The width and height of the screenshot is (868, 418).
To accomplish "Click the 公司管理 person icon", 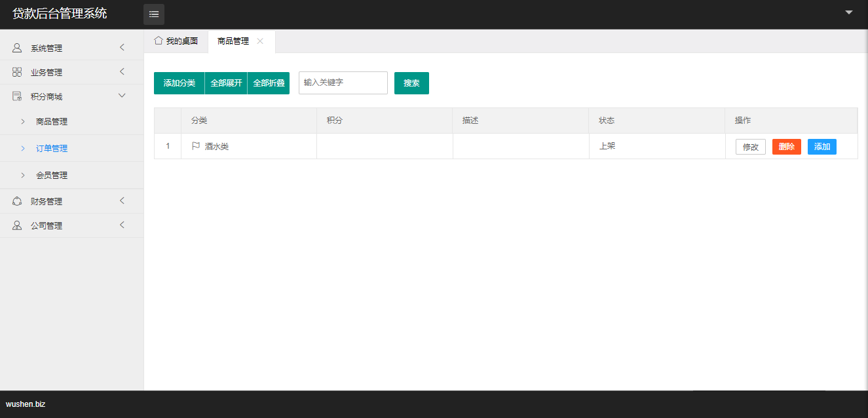I will pos(17,225).
